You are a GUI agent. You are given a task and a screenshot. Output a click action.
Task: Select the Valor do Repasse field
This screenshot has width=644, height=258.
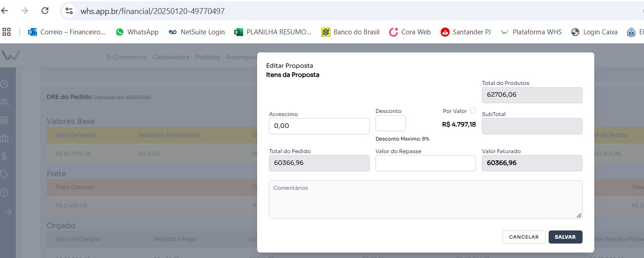click(425, 163)
